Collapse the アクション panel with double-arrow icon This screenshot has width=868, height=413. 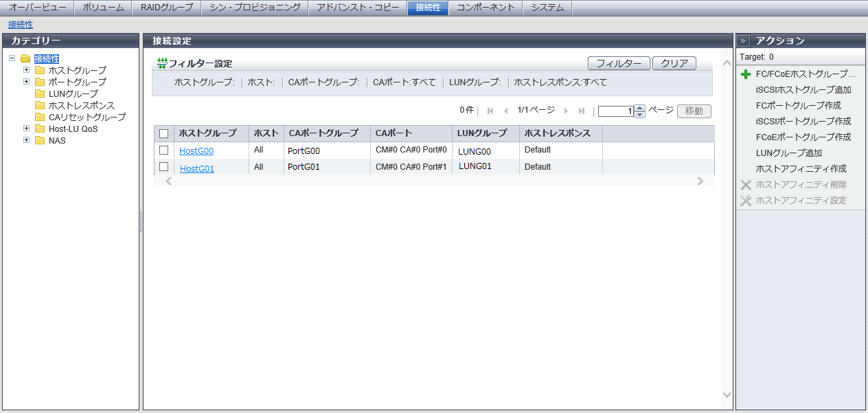tap(743, 41)
